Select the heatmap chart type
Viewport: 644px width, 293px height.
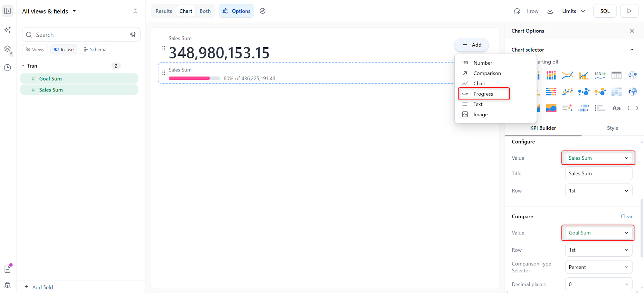point(616,92)
